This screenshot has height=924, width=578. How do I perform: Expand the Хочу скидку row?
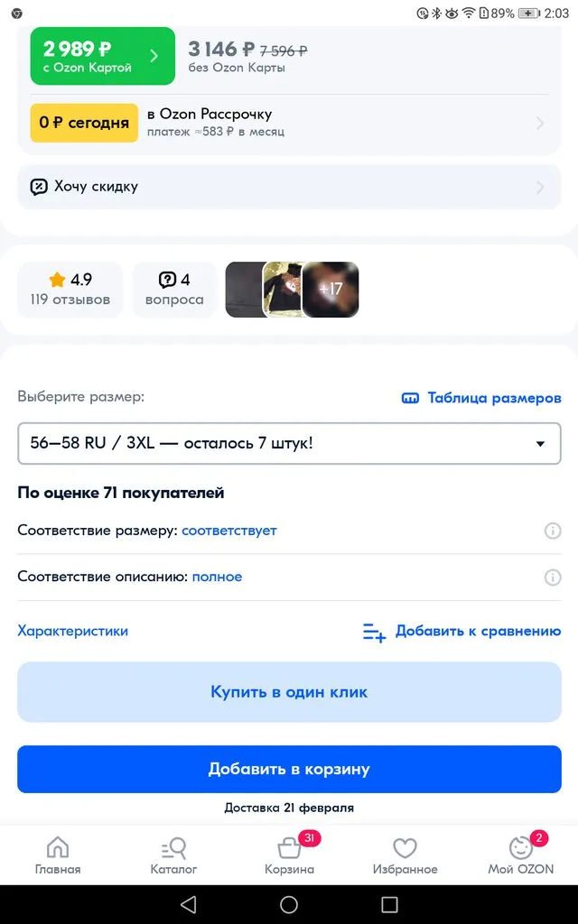tap(289, 187)
